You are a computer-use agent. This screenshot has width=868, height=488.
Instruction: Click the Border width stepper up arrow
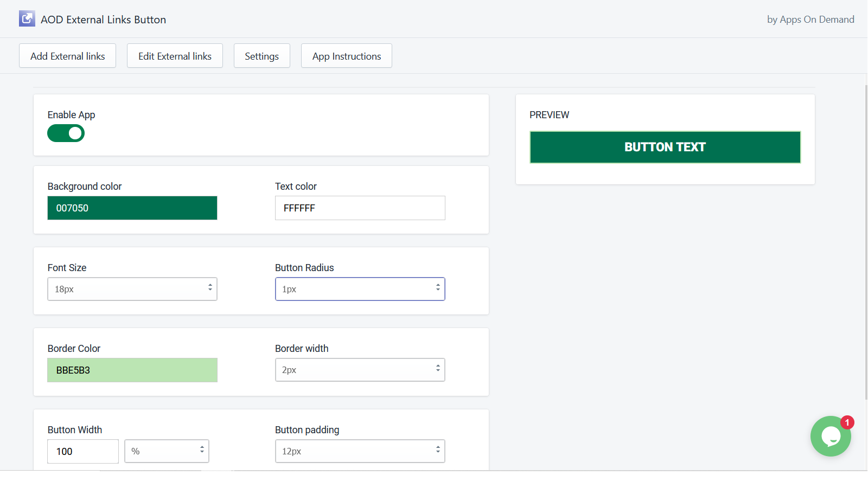coord(438,367)
